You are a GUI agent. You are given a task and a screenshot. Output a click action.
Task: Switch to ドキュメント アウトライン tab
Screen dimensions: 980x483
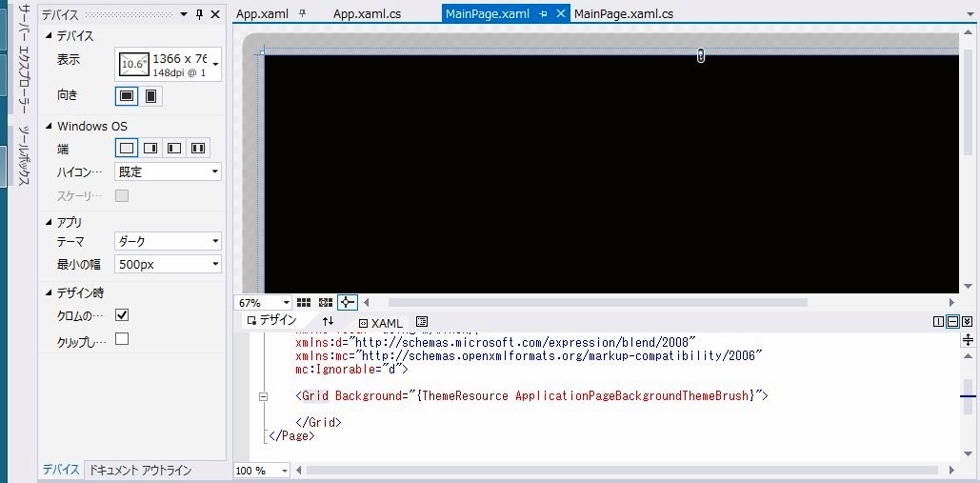point(140,471)
